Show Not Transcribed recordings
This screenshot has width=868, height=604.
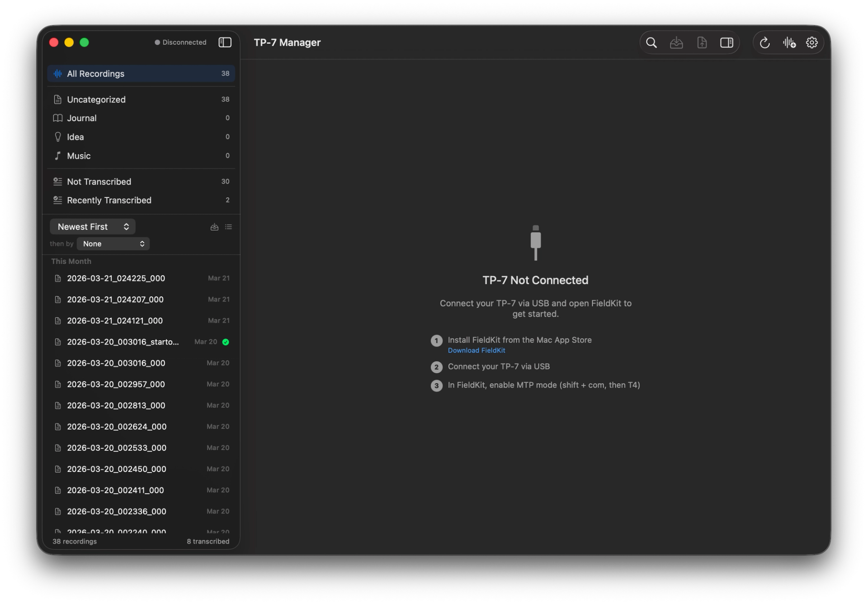(141, 181)
